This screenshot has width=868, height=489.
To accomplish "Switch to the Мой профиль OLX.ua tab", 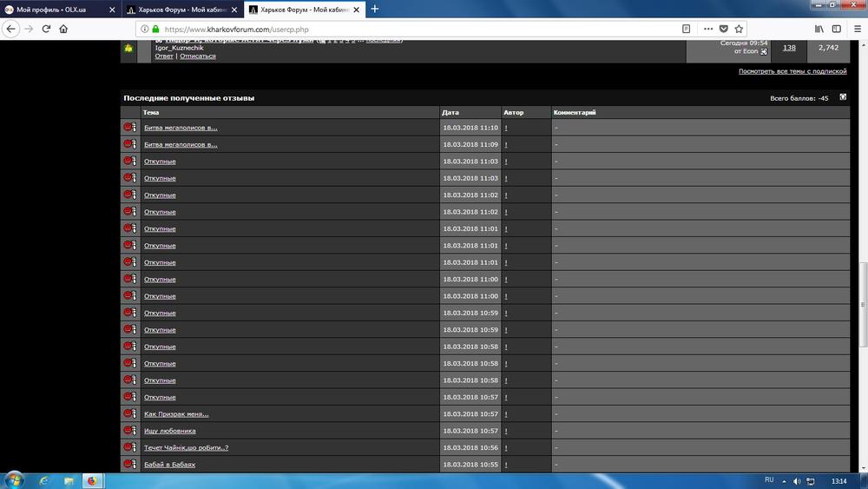I will 60,10.
